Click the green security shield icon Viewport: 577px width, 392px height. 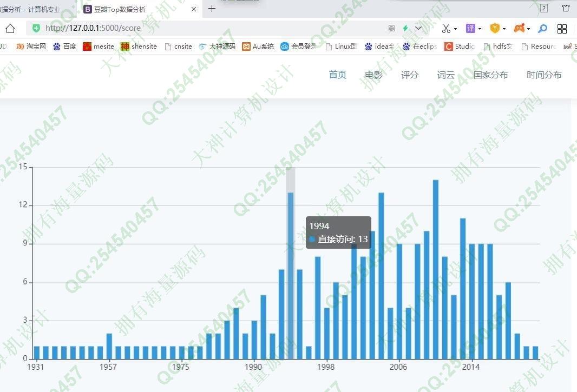(36, 28)
